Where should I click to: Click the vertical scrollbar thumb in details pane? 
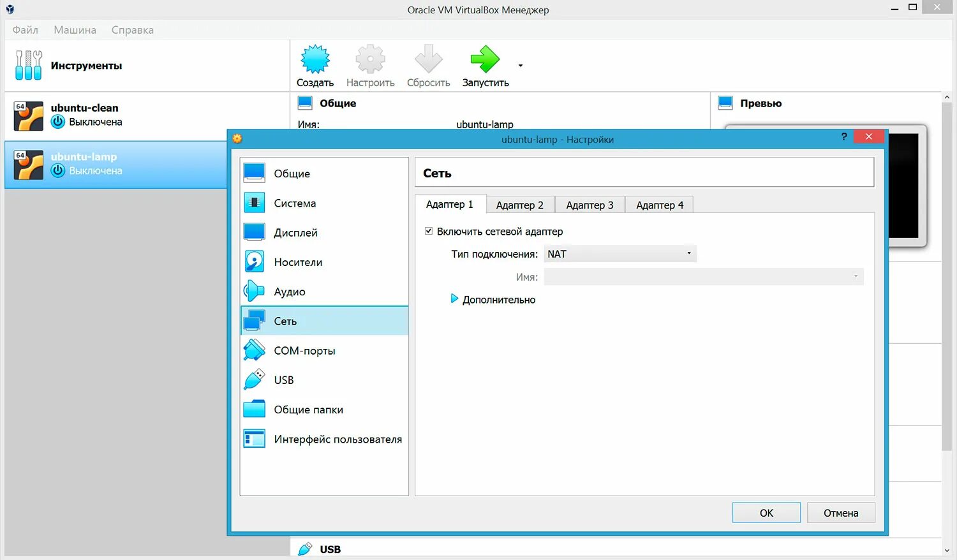[947, 277]
